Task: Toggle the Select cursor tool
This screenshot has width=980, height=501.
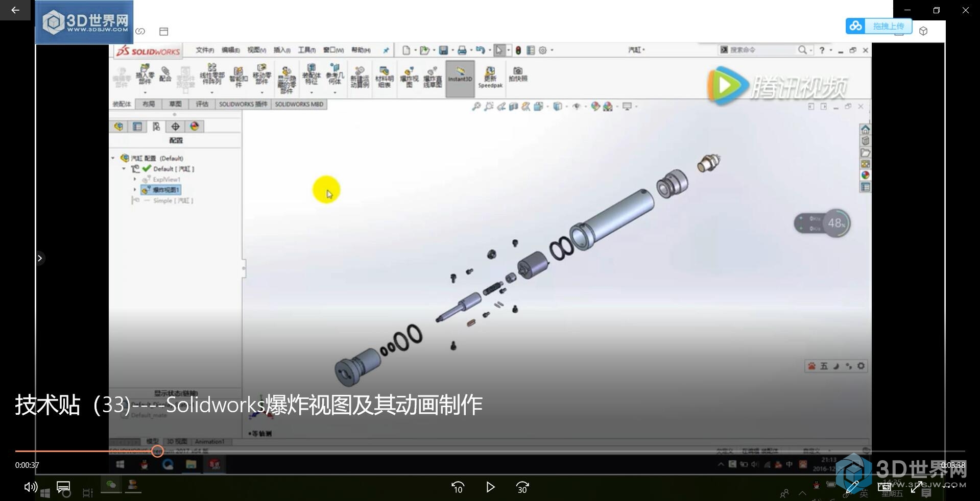Action: [499, 50]
